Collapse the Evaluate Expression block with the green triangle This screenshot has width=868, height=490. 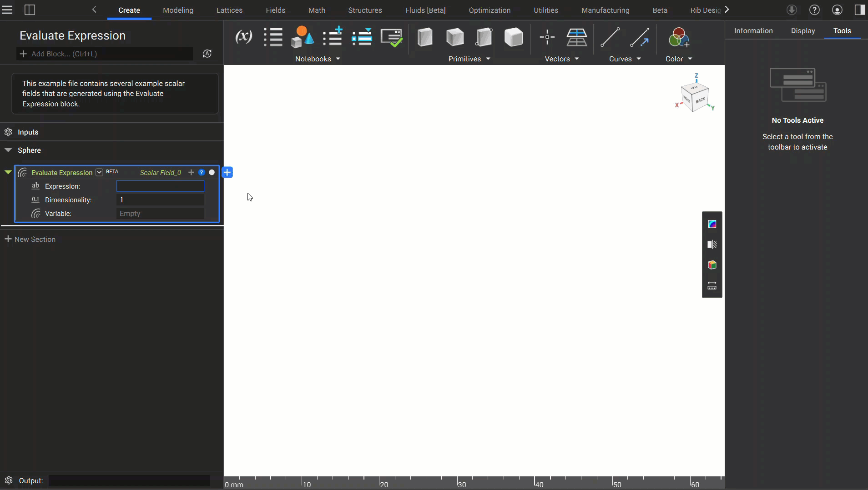click(x=8, y=172)
